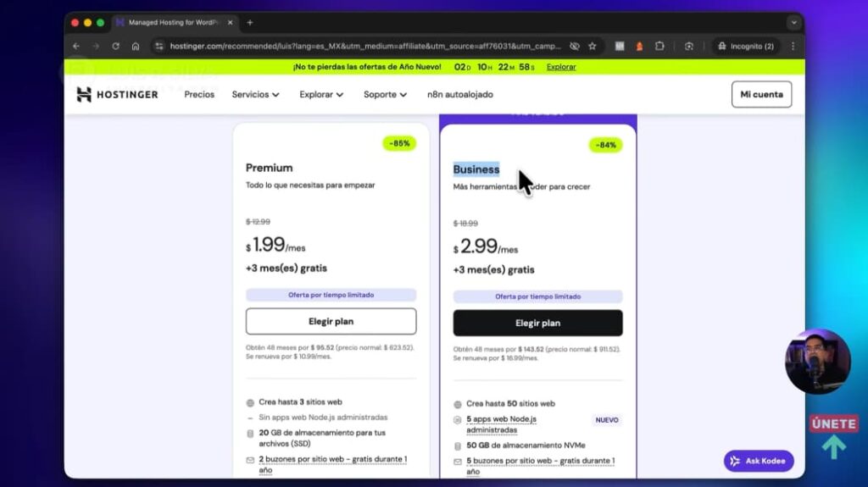868x487 pixels.
Task: Click the Premium plan title
Action: coord(269,168)
